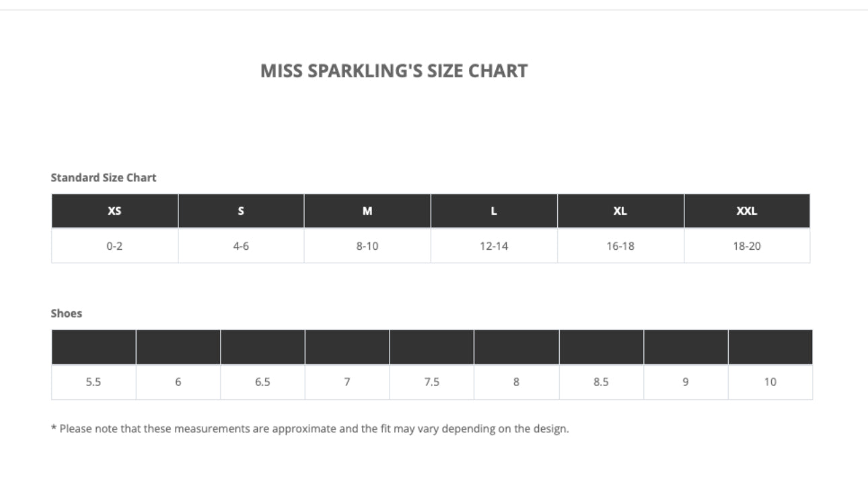Click the approximate measurements note text
Screen dimensions: 868x499
tap(310, 428)
